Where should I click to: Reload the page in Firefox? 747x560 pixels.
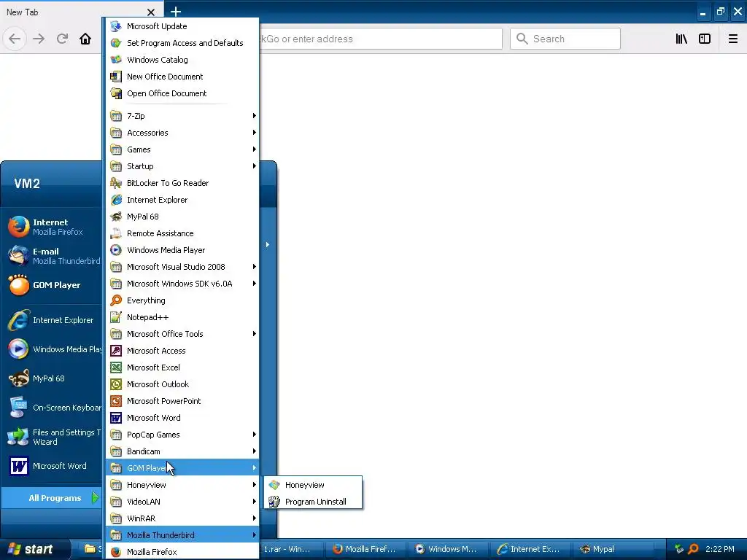62,39
